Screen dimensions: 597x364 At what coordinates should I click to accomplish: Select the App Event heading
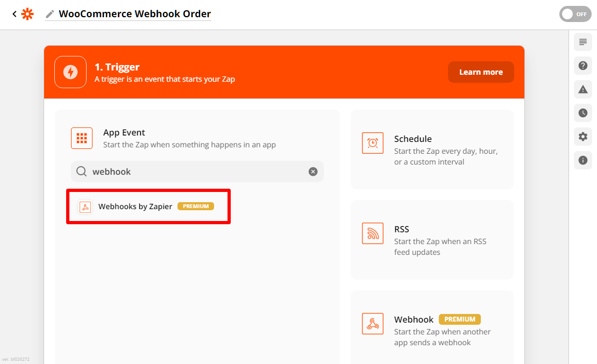124,132
